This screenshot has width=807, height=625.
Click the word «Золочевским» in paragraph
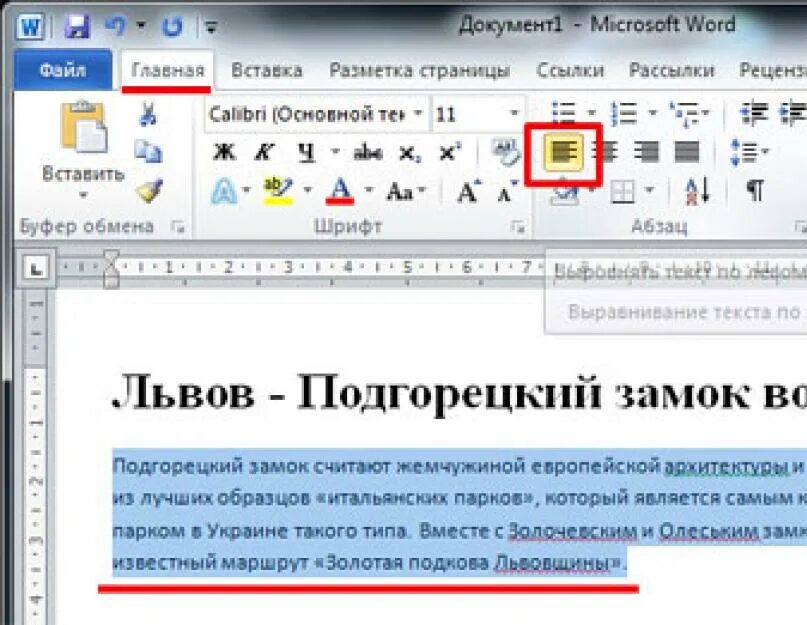click(x=573, y=531)
